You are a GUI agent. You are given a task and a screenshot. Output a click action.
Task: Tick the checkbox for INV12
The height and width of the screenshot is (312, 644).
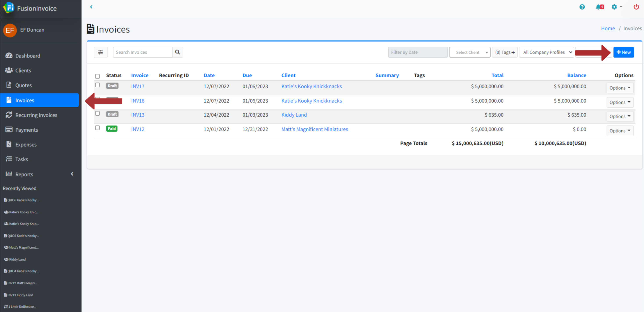[x=98, y=128]
